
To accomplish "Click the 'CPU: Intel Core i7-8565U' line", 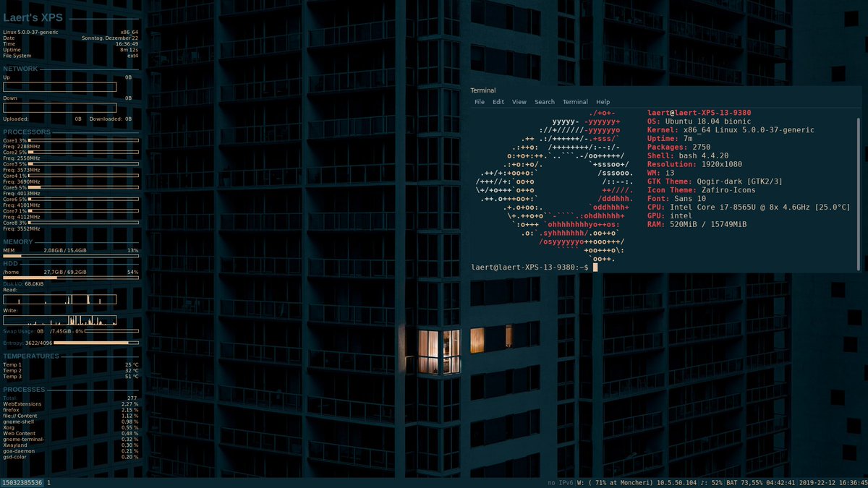I will click(x=749, y=207).
